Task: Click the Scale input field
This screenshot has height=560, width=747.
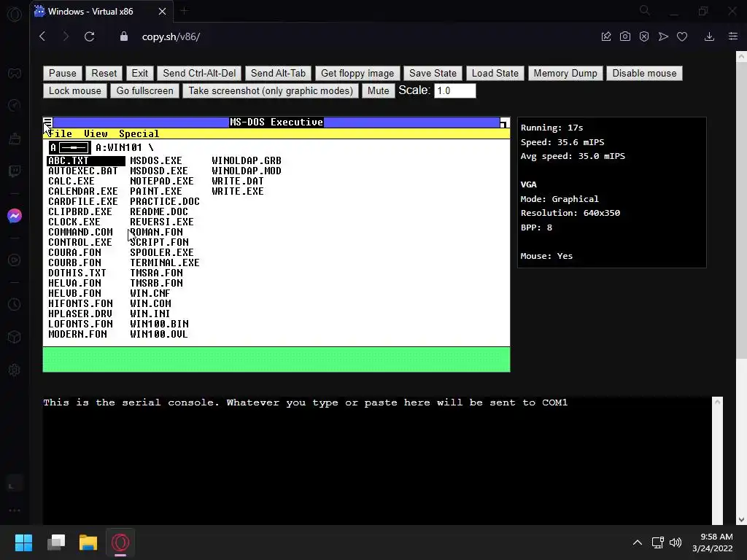Action: point(455,91)
